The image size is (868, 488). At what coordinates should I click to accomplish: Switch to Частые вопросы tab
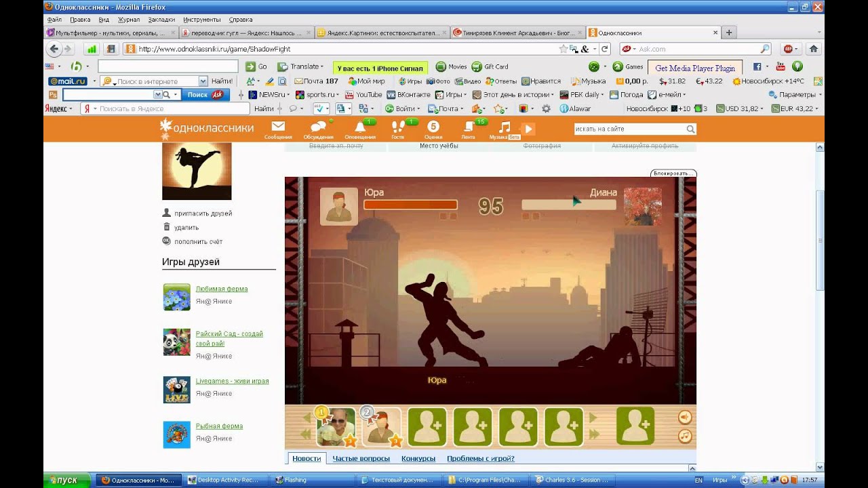(361, 458)
